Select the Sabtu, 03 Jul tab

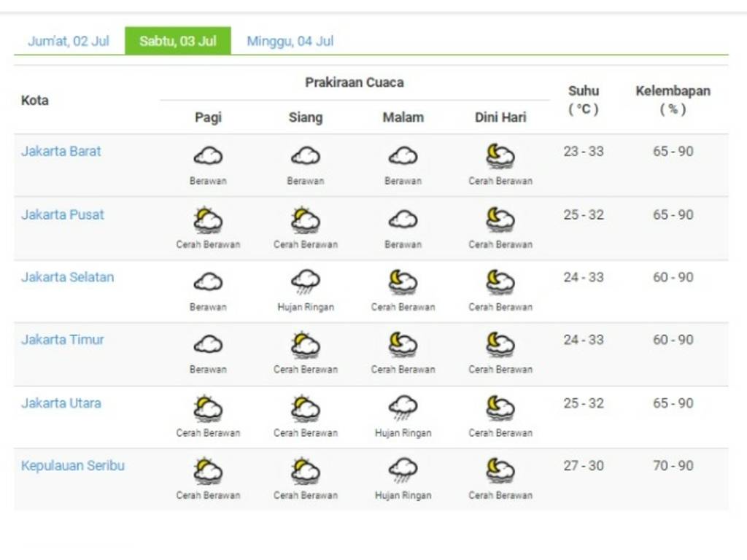(178, 41)
